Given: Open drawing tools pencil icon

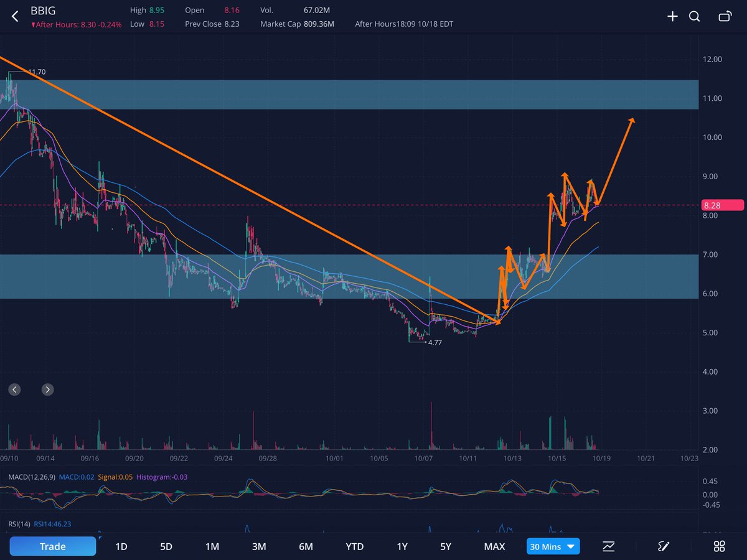Looking at the screenshot, I should point(664,546).
